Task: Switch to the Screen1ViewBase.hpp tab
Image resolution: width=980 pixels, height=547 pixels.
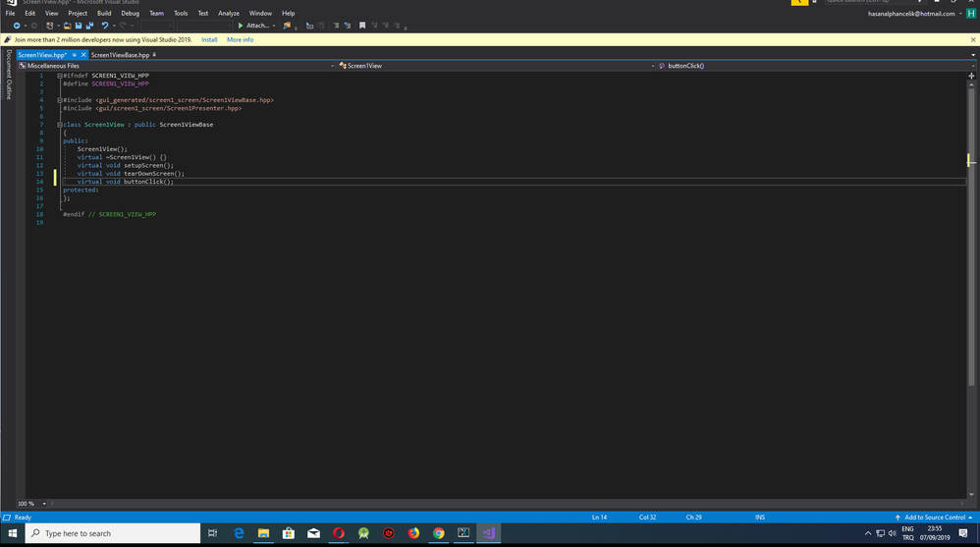Action: tap(120, 55)
